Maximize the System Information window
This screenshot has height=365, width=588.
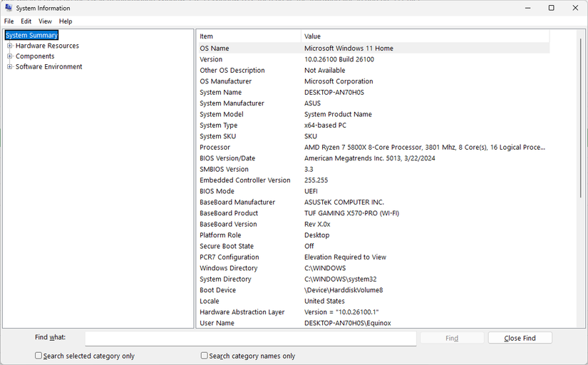click(551, 8)
